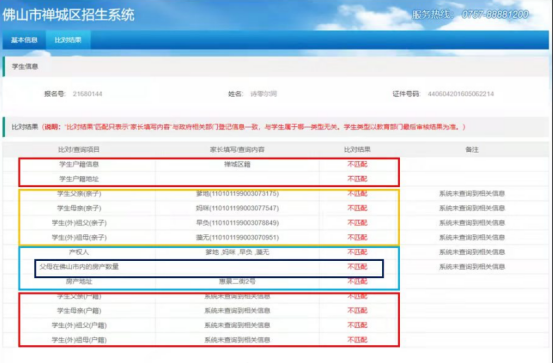The image size is (554, 363).
Task: Click 不匹配 in the 学生母亲(户籍) row
Action: pyautogui.click(x=357, y=311)
